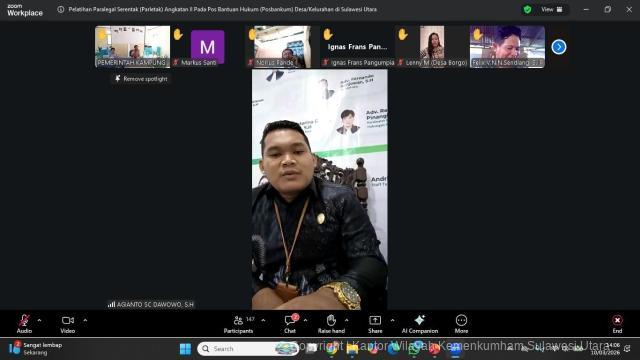Expand the Chat options arrow
The image size is (640, 360).
[305, 320]
